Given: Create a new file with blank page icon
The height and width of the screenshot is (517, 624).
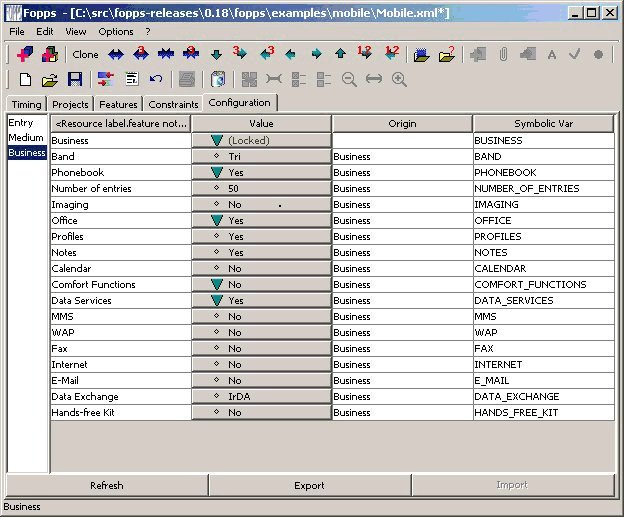Looking at the screenshot, I should click(25, 80).
